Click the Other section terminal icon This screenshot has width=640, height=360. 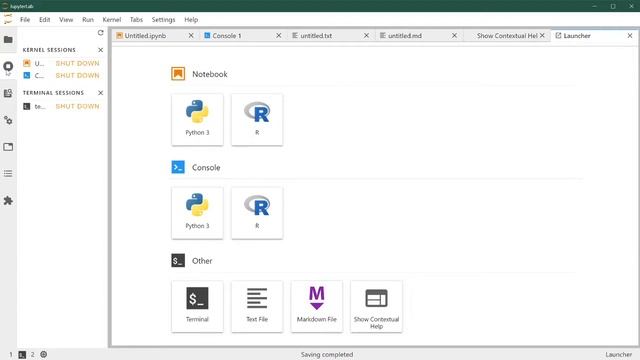tap(178, 261)
